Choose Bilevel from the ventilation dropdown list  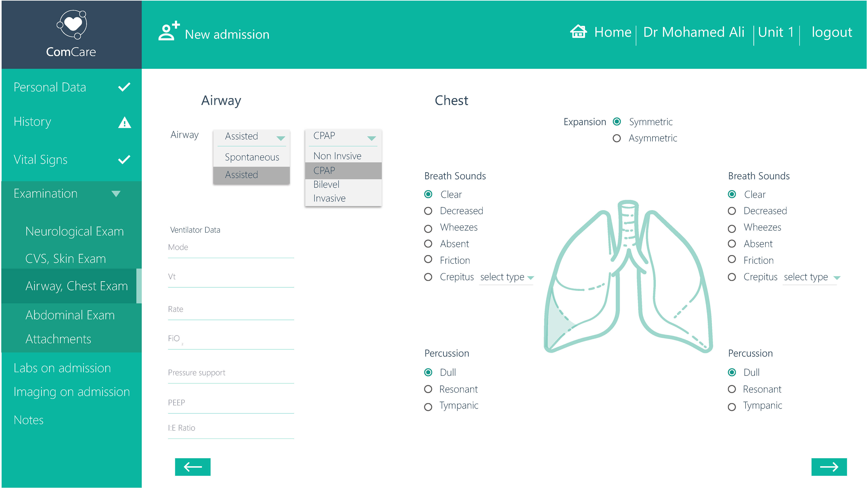326,185
